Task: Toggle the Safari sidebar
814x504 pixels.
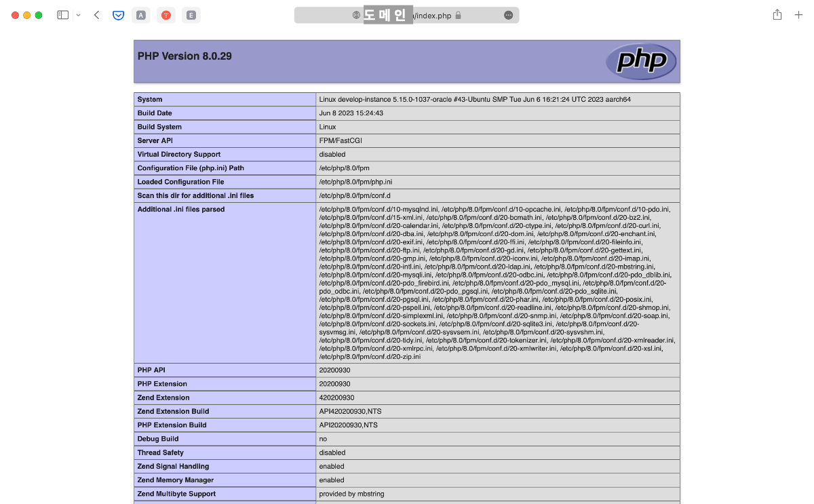Action: tap(62, 15)
